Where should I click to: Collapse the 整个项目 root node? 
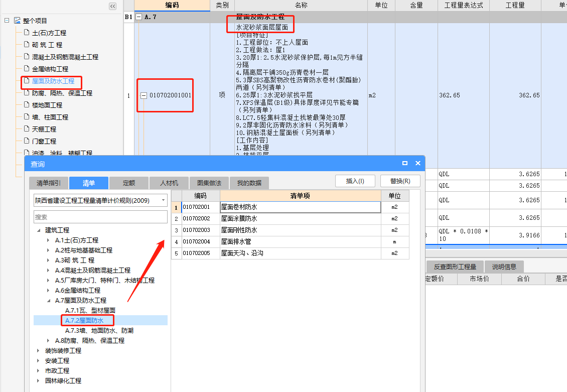(7, 21)
